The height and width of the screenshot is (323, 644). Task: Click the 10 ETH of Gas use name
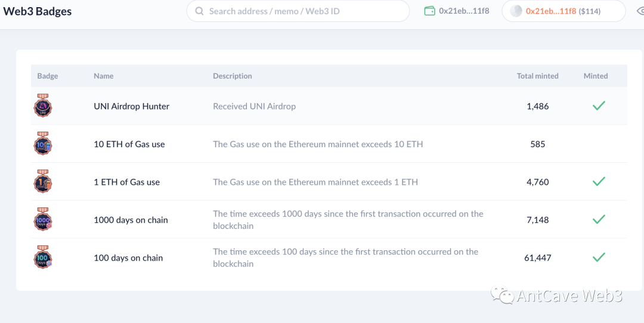[129, 144]
